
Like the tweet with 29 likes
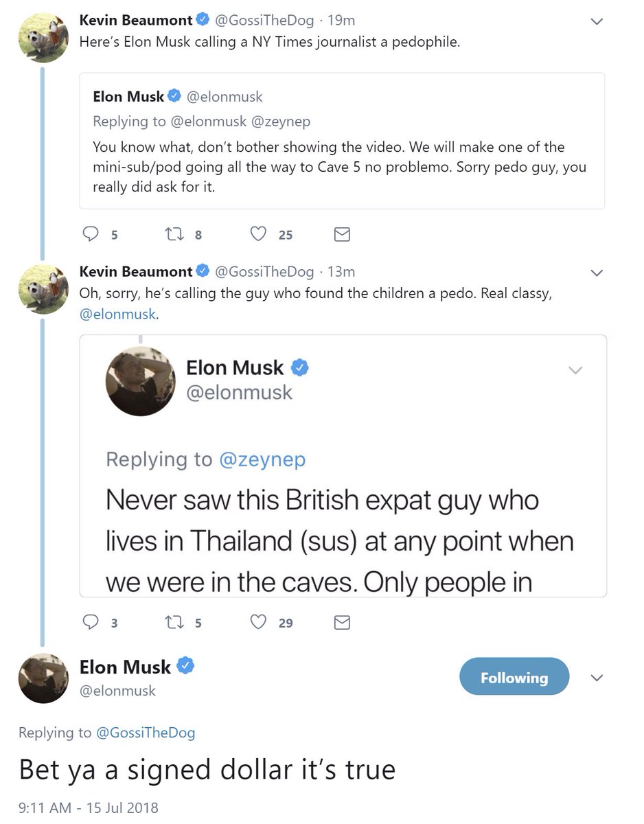pos(258,622)
